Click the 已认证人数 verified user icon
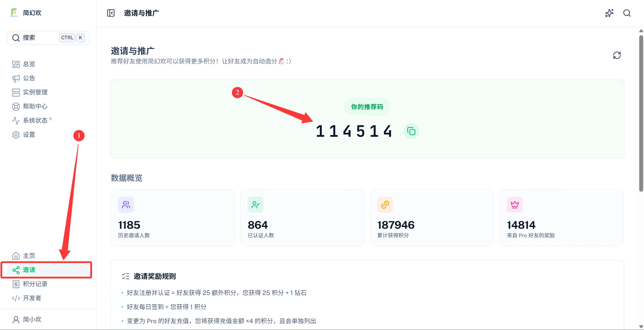The image size is (644, 330). [x=255, y=205]
